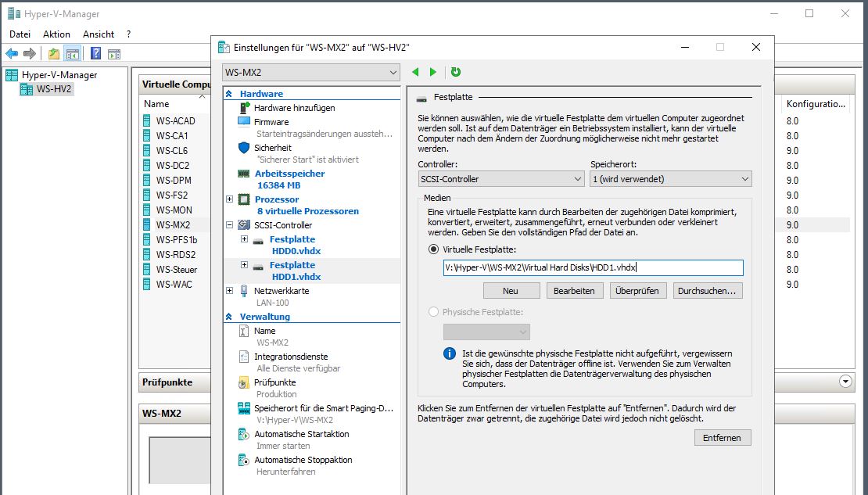Open the Speicherort dropdown

coord(671,179)
